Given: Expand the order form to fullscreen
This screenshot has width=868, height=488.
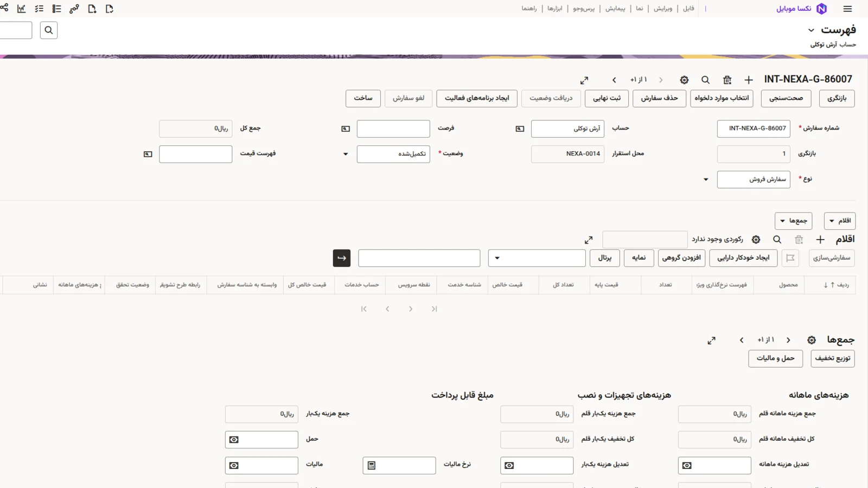Looking at the screenshot, I should tap(584, 80).
